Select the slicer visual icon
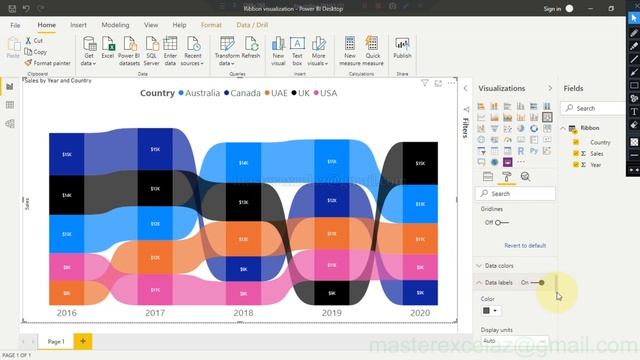640x360 pixels. coord(481,151)
